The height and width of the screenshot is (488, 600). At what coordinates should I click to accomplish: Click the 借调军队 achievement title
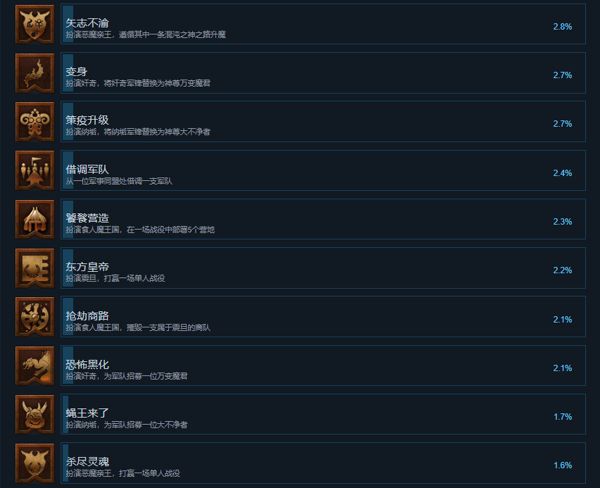(x=87, y=169)
